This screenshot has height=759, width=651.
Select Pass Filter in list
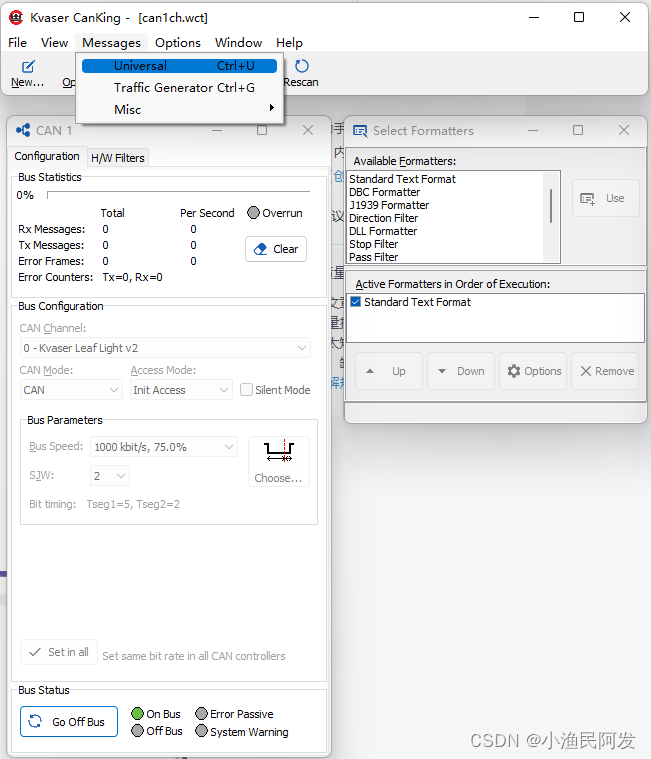click(374, 258)
